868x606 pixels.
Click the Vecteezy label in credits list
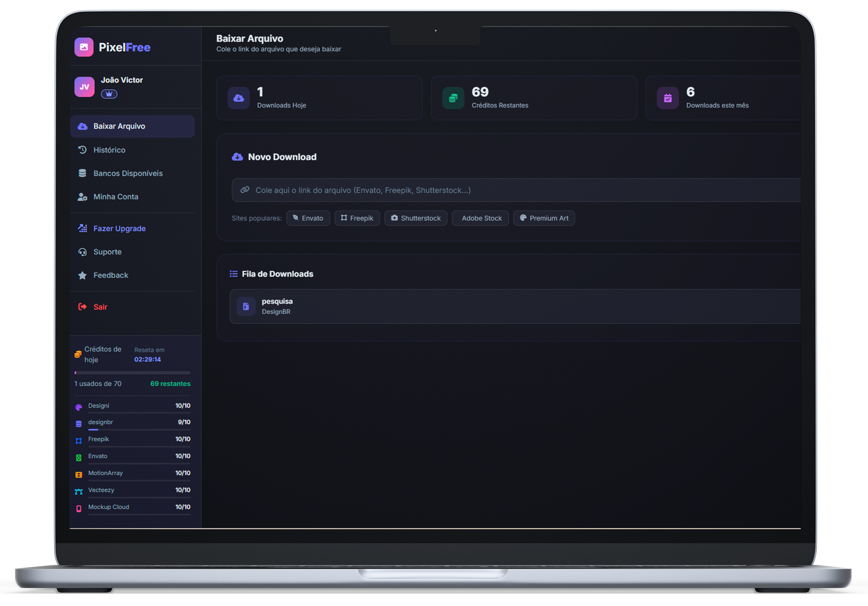point(101,490)
